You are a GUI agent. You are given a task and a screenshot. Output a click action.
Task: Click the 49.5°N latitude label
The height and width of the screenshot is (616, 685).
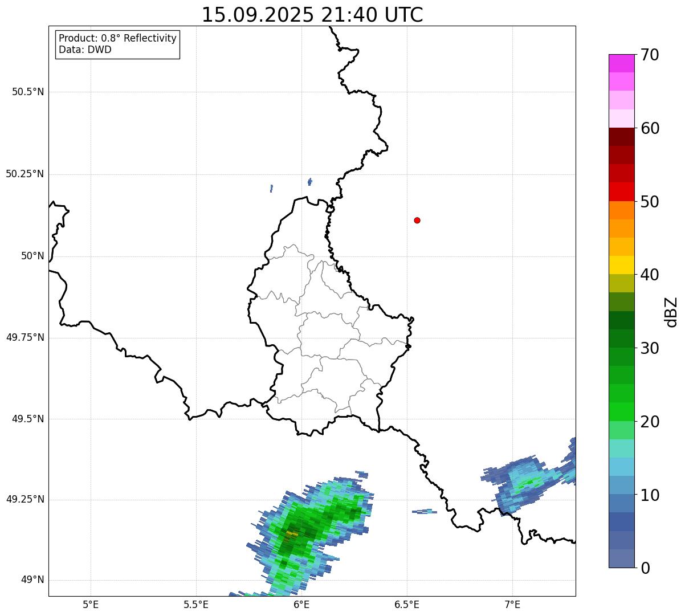tap(27, 419)
